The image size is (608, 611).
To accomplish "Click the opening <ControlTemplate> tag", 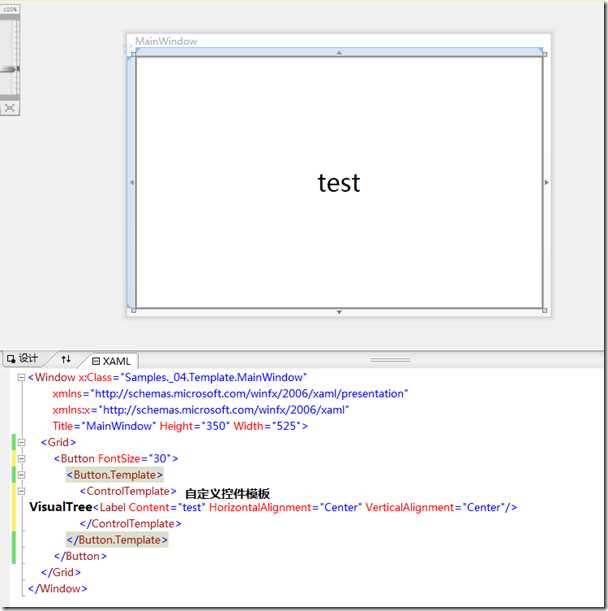I will pos(128,491).
